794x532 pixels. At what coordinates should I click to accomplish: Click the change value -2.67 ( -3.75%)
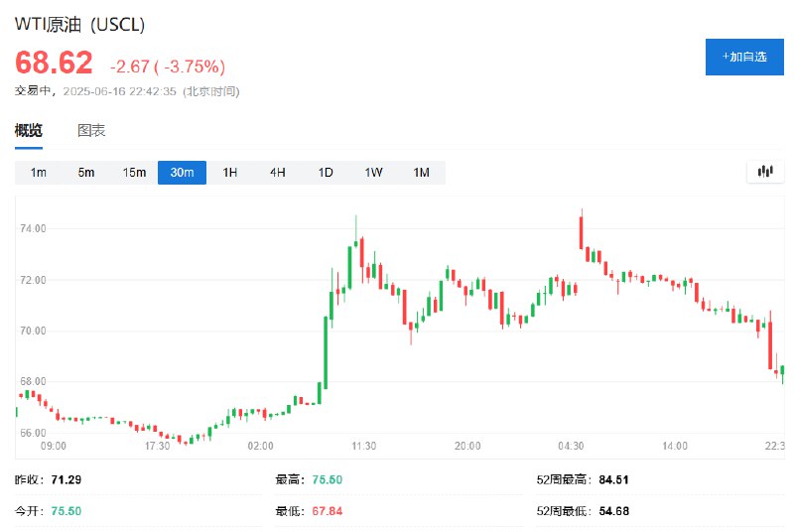click(x=168, y=66)
